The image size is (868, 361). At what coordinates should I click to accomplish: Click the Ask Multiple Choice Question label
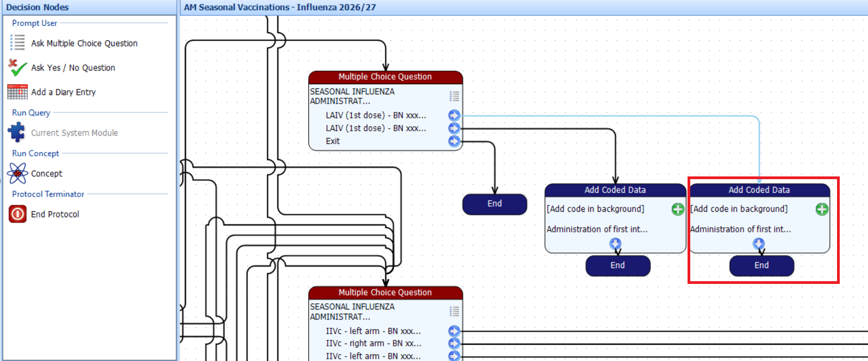(x=84, y=43)
